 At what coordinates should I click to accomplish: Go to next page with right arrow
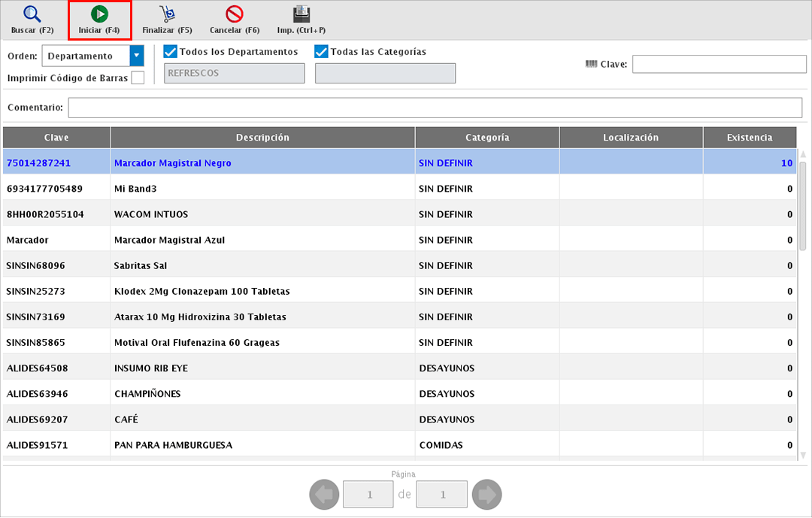click(x=489, y=495)
